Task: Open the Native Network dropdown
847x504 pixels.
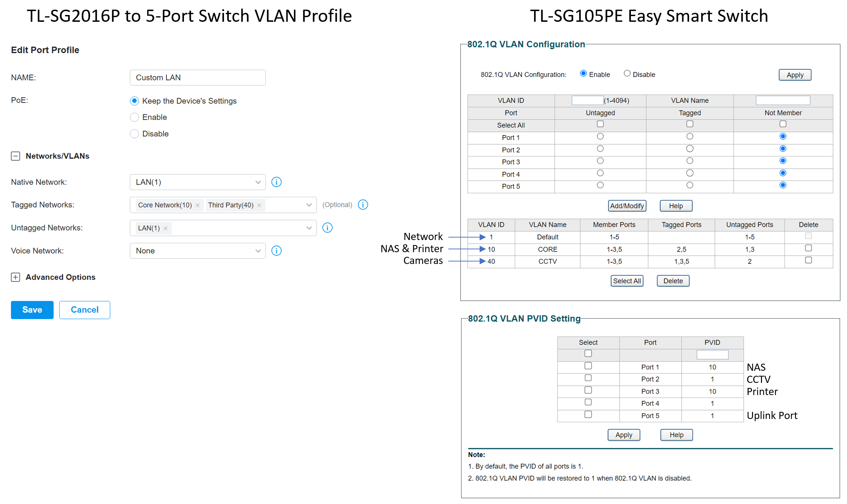Action: click(197, 182)
